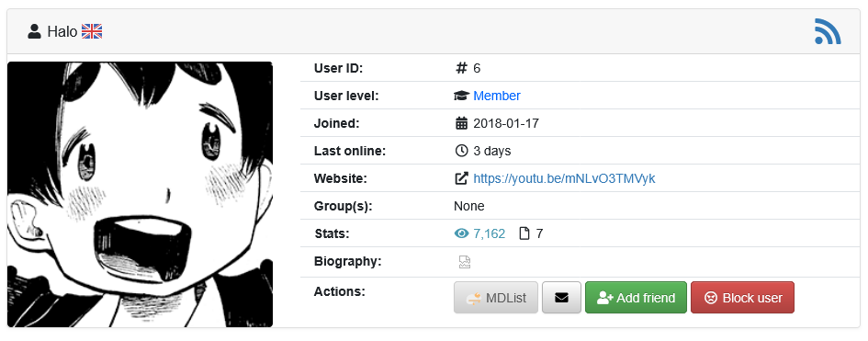
Task: Click the file uploads icon in Stats
Action: [524, 233]
